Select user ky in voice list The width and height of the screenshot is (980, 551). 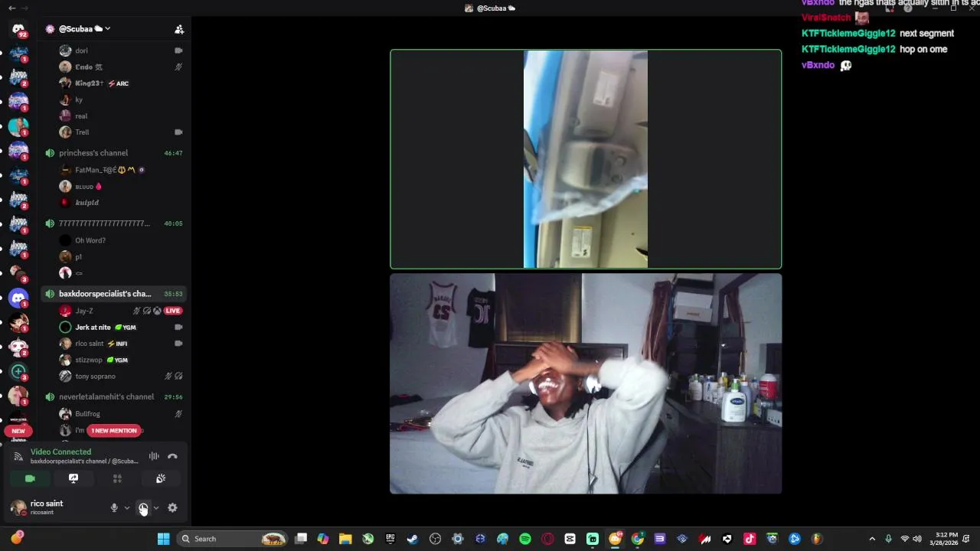[122, 99]
